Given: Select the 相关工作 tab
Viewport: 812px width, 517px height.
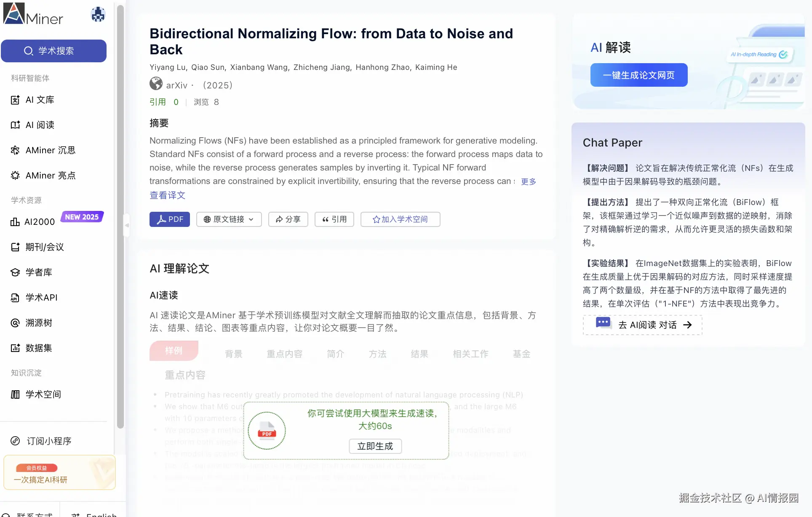Looking at the screenshot, I should (x=470, y=354).
